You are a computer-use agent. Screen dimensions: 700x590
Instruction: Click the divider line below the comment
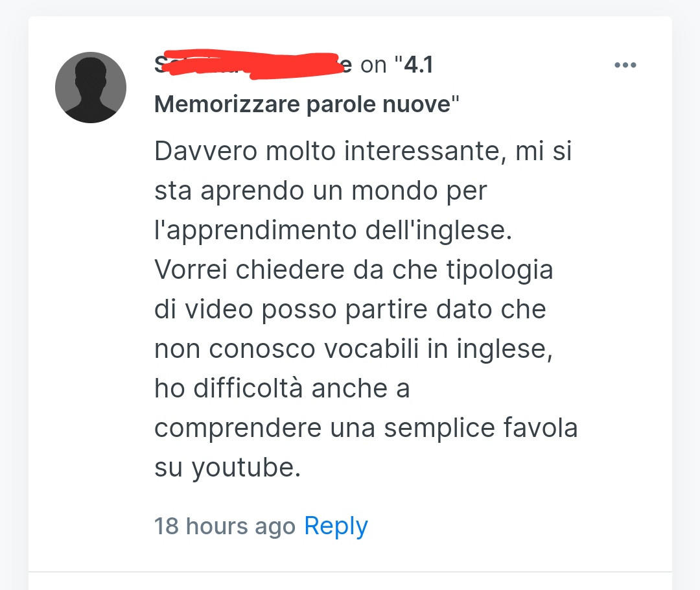pyautogui.click(x=350, y=572)
